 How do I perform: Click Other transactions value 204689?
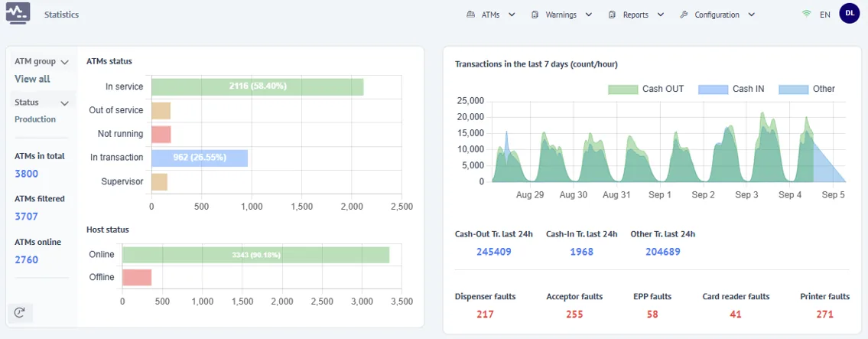tap(662, 252)
